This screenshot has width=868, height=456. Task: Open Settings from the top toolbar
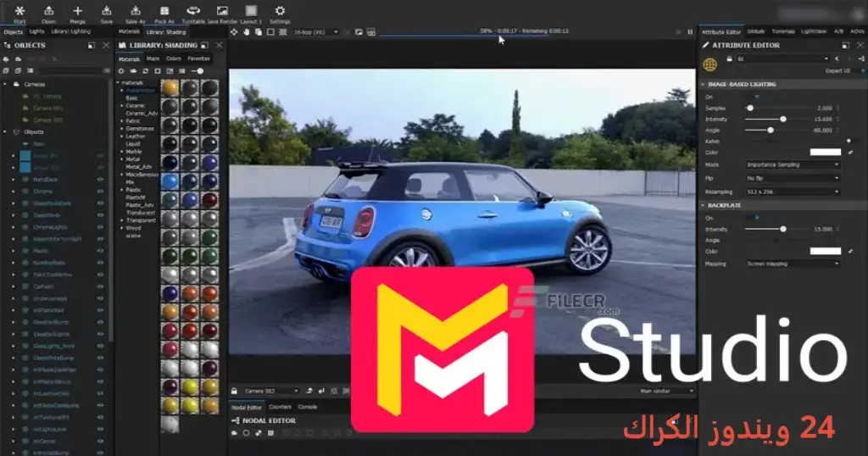point(280,10)
